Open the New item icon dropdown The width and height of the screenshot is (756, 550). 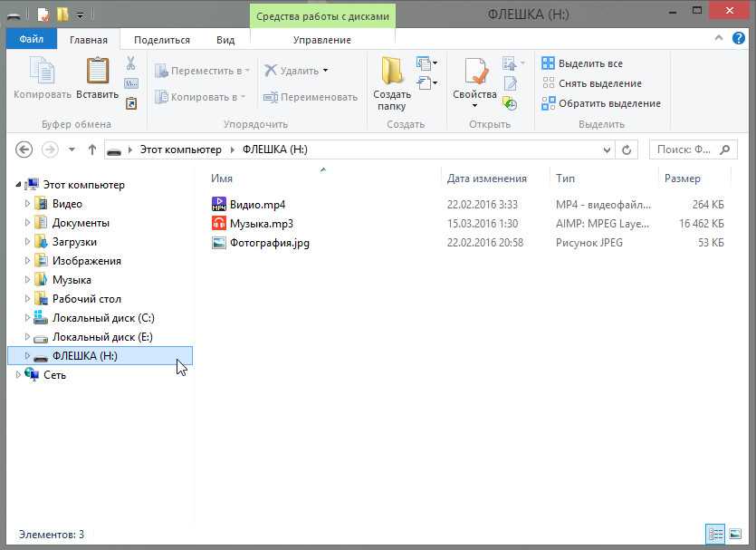tap(426, 63)
